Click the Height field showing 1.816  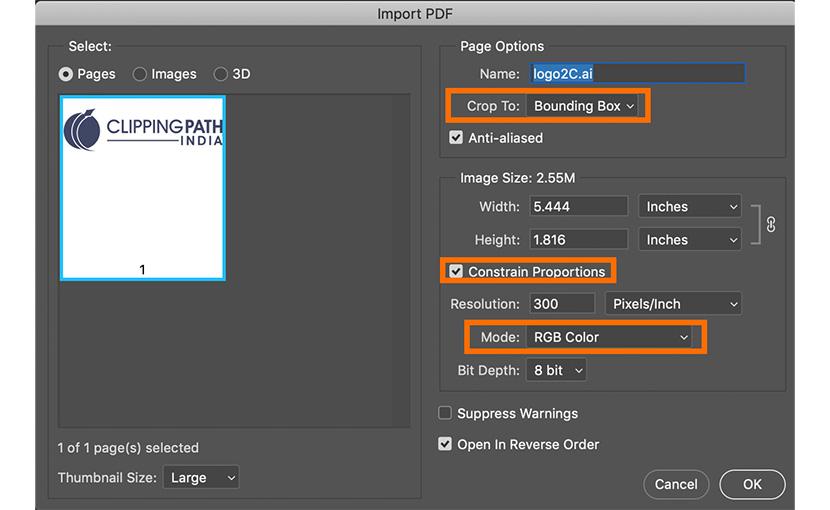579,239
